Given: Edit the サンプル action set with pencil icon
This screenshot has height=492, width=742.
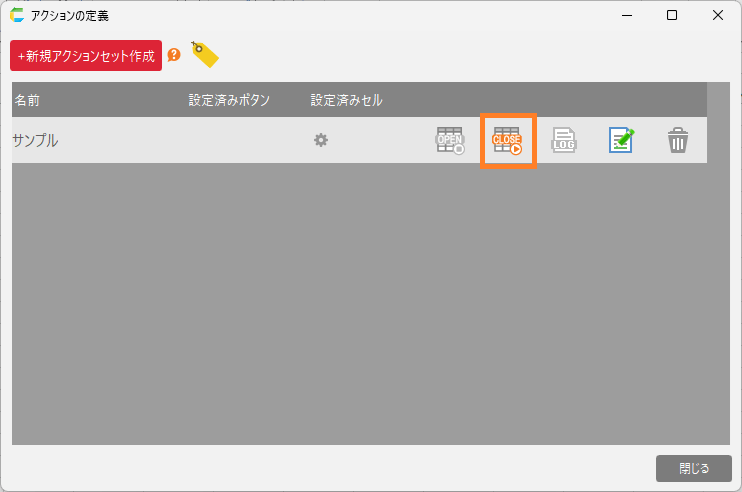Looking at the screenshot, I should coord(621,141).
